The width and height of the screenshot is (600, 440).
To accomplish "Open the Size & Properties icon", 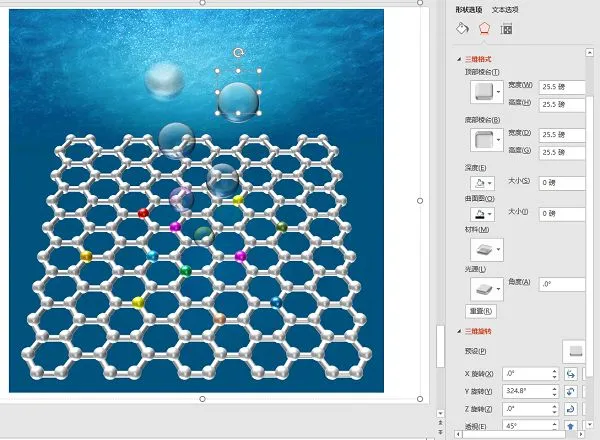I will pos(506,29).
